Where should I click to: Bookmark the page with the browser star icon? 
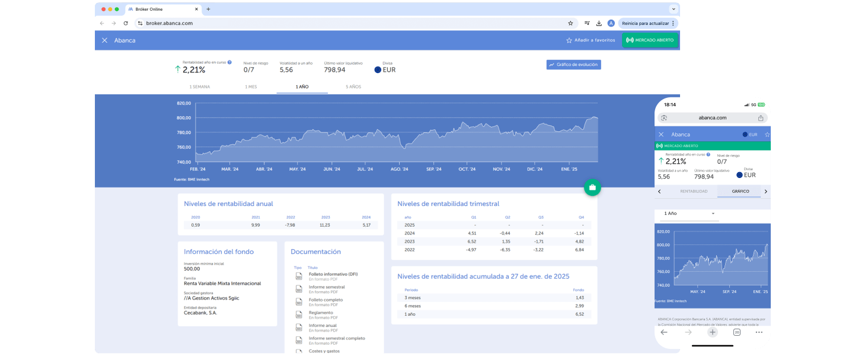(x=570, y=23)
